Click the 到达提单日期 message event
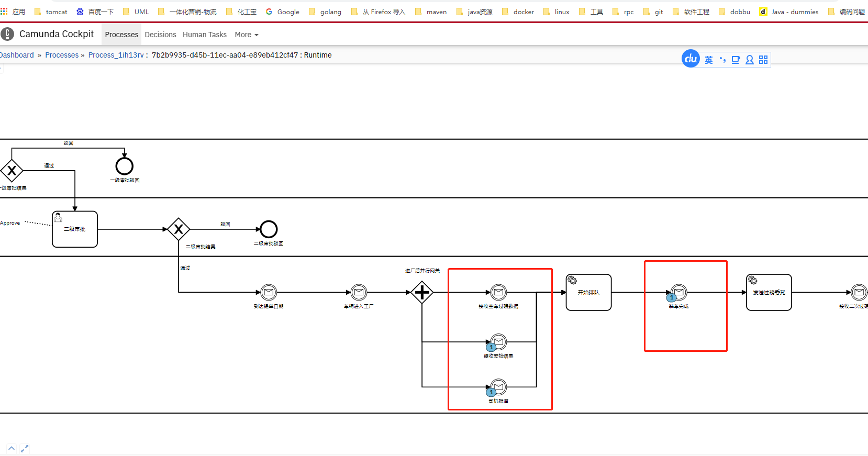The image size is (868, 456). coord(269,292)
